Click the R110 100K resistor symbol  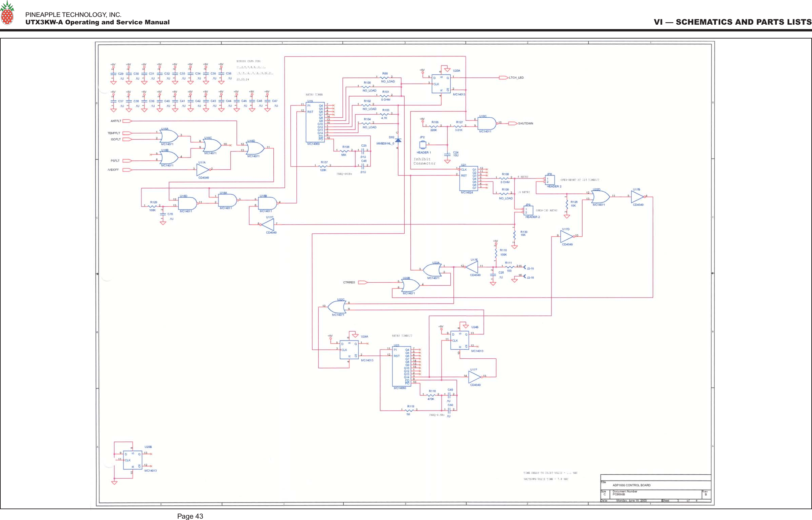coord(496,253)
